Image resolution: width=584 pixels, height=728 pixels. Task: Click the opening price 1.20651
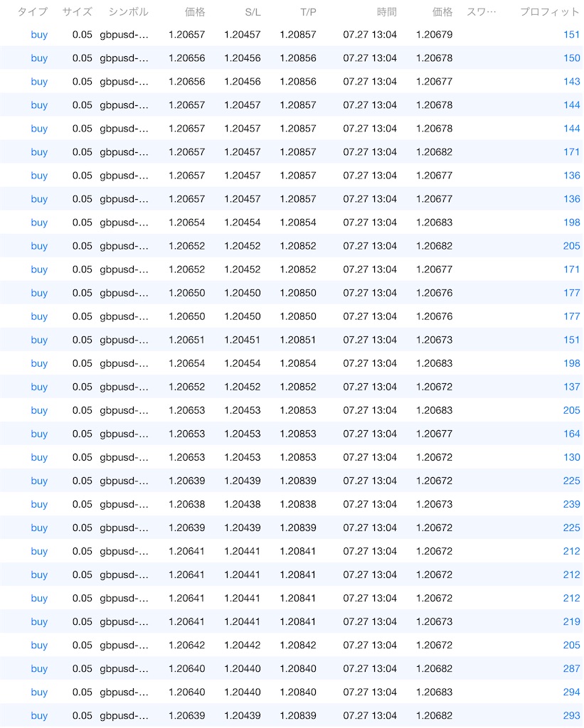tap(187, 340)
